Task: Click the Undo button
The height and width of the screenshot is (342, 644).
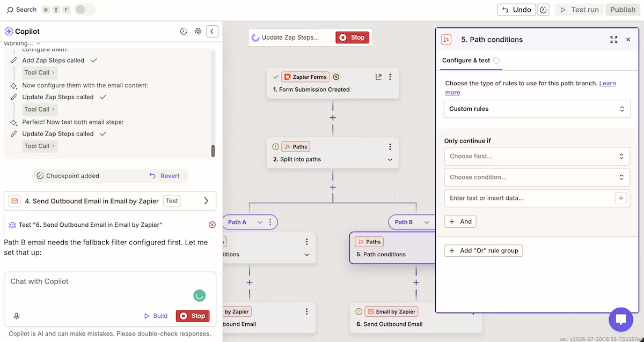Action: [516, 10]
